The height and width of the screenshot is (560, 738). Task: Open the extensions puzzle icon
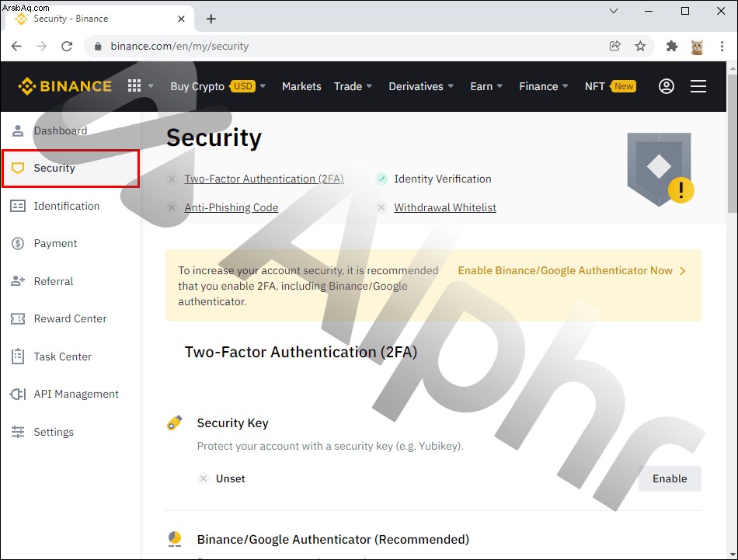pos(672,46)
